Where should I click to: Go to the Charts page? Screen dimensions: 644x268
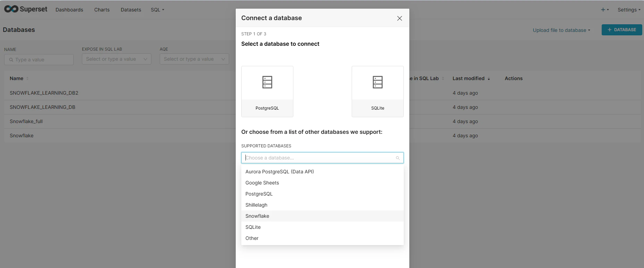(x=102, y=10)
